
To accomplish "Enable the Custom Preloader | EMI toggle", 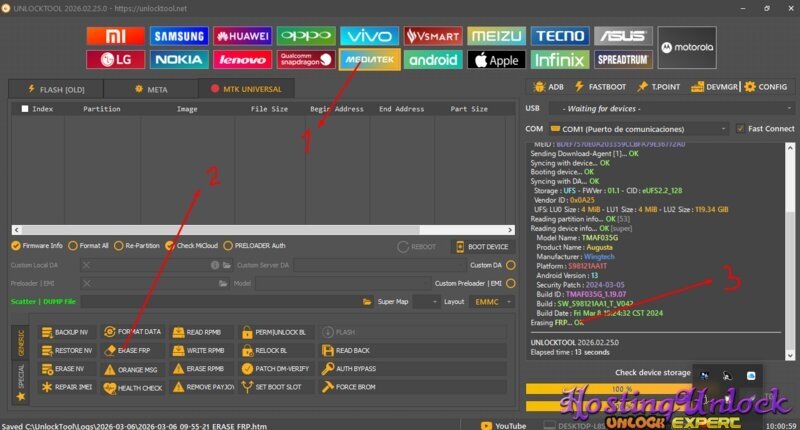I will tap(510, 283).
